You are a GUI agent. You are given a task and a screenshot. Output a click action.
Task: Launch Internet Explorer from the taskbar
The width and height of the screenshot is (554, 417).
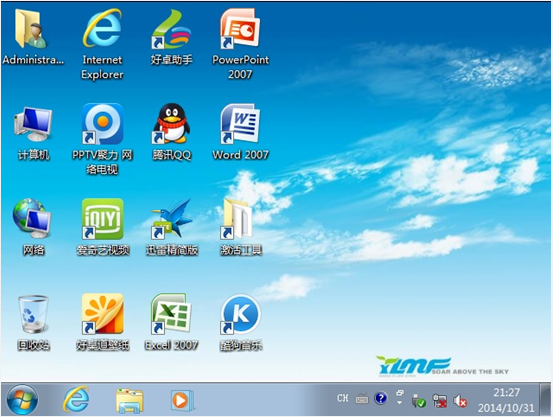(x=76, y=400)
